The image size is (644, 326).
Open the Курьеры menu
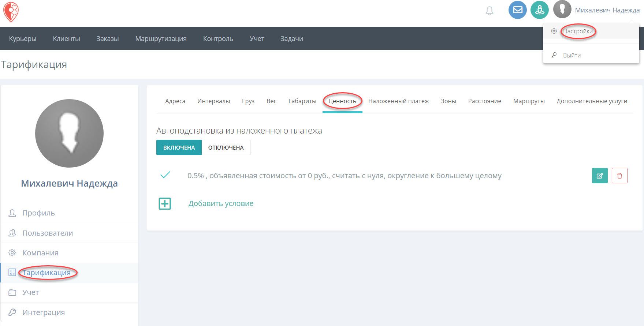tap(23, 38)
